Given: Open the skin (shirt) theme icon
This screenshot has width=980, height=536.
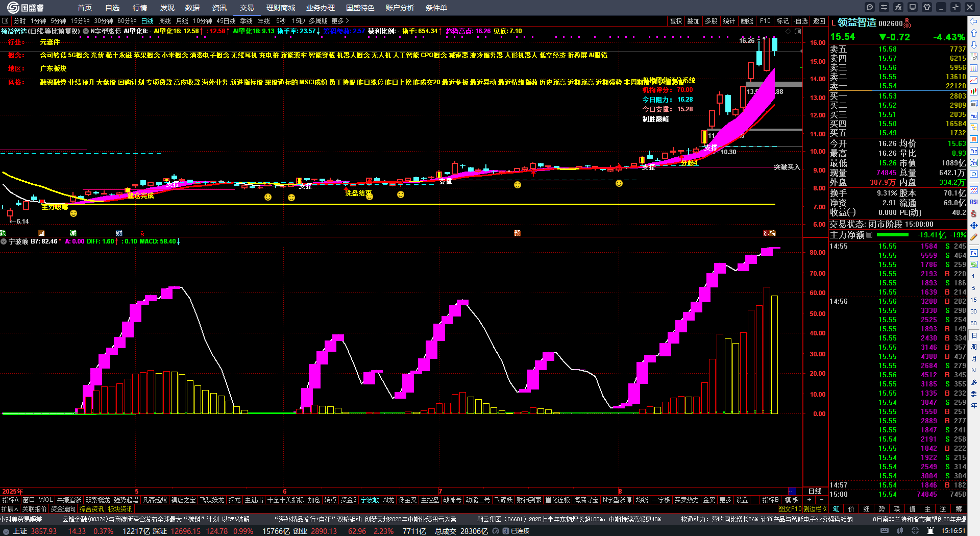Looking at the screenshot, I should tap(927, 7).
